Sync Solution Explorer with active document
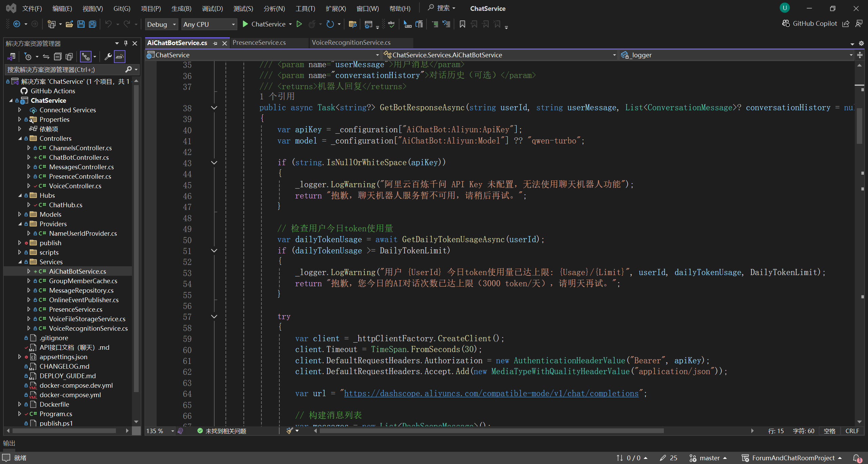The width and height of the screenshot is (868, 464). point(46,57)
